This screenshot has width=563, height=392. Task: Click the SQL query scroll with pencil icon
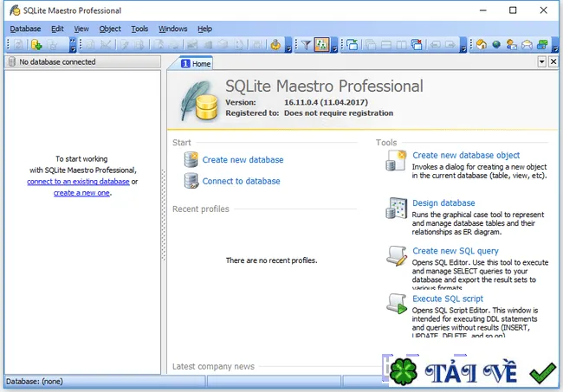[397, 256]
